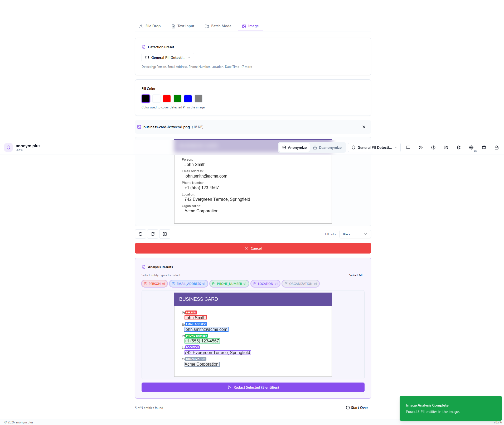Click the lock icon in header
The height and width of the screenshot is (425, 504).
(x=496, y=147)
